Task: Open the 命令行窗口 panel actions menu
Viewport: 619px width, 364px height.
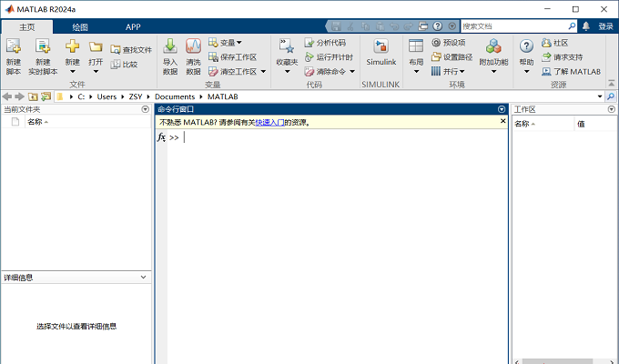Action: point(502,109)
